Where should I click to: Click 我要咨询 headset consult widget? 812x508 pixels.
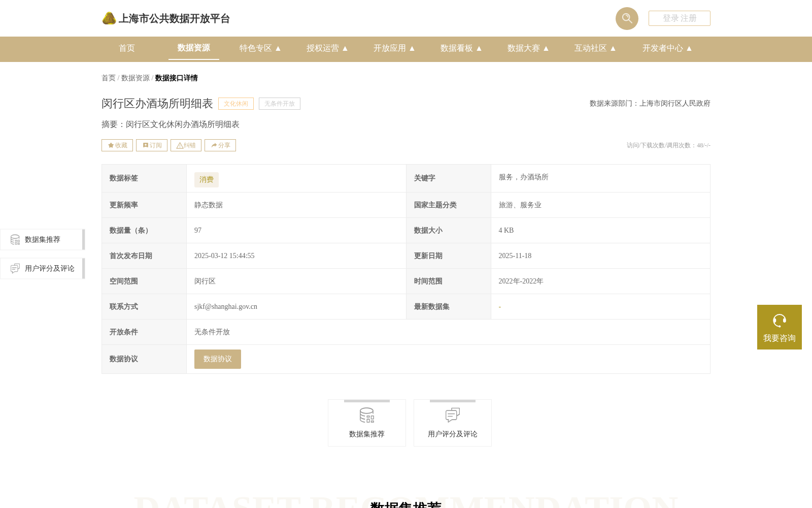tap(780, 327)
